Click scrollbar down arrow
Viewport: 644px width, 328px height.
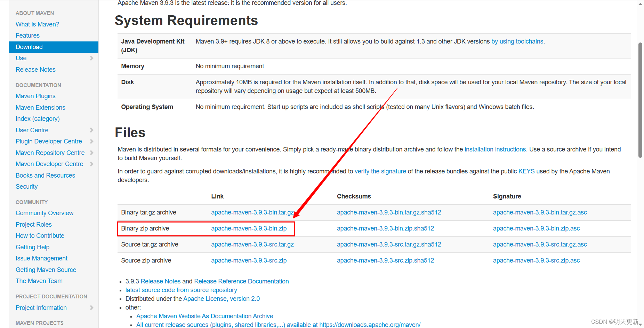[640, 324]
